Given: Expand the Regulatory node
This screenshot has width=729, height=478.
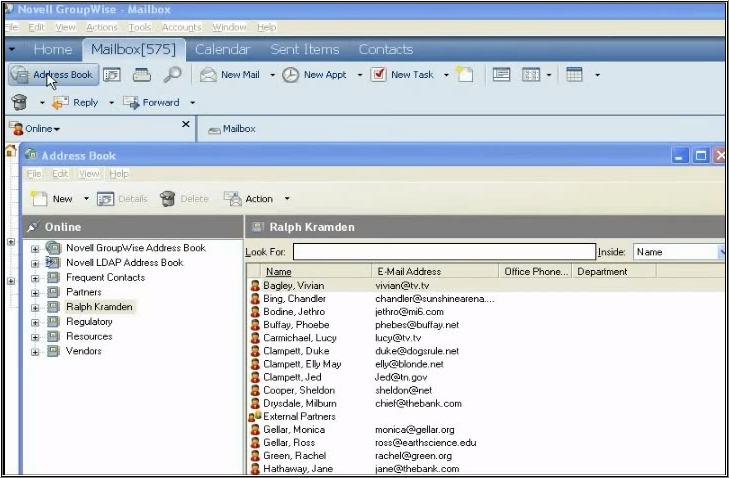Looking at the screenshot, I should click(35, 323).
